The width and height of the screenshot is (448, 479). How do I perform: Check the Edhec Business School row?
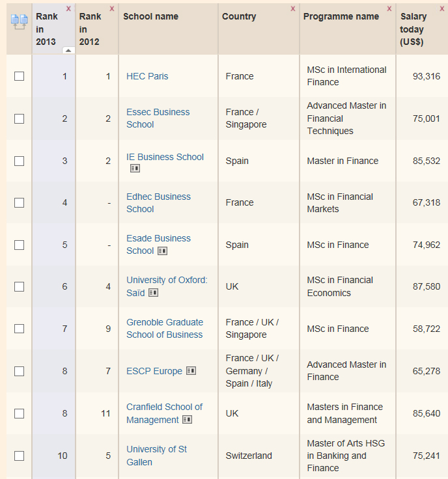click(x=20, y=202)
